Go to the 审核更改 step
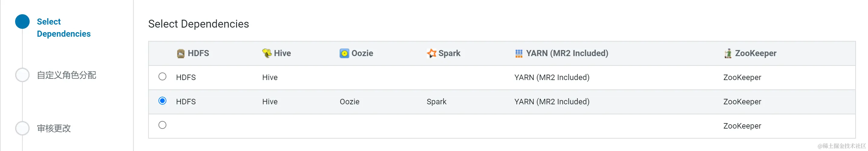 (x=54, y=128)
